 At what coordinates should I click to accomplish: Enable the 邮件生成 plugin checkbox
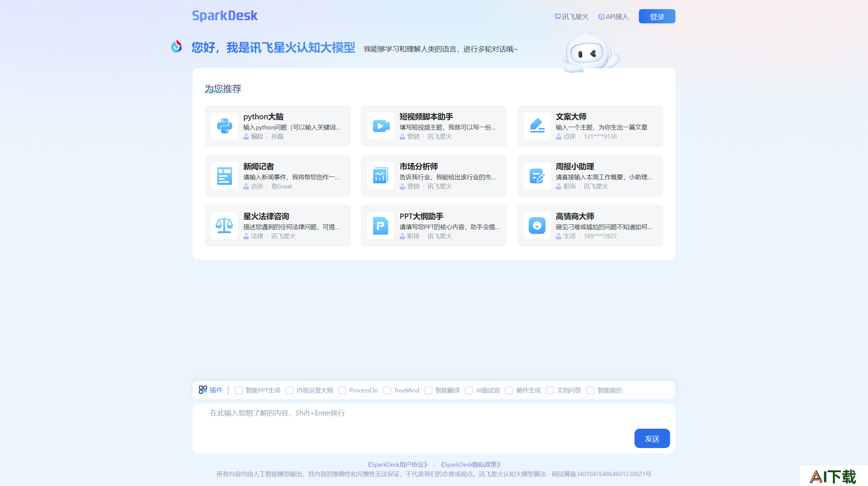[x=509, y=390]
